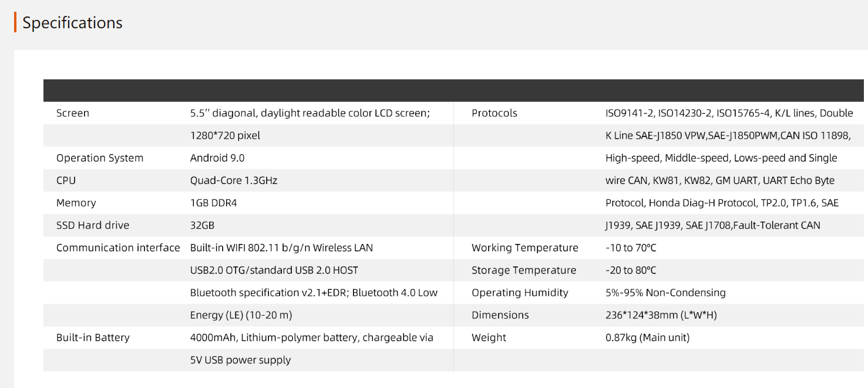Screen dimensions: 868x388
Task: Select the SSD Hard drive label
Action: pyautogui.click(x=93, y=225)
